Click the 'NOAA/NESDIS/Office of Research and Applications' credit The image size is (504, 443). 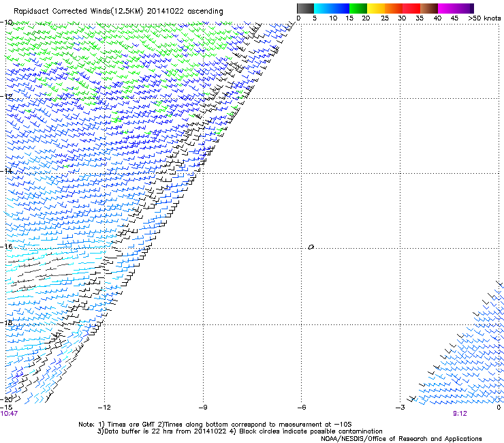[401, 439]
